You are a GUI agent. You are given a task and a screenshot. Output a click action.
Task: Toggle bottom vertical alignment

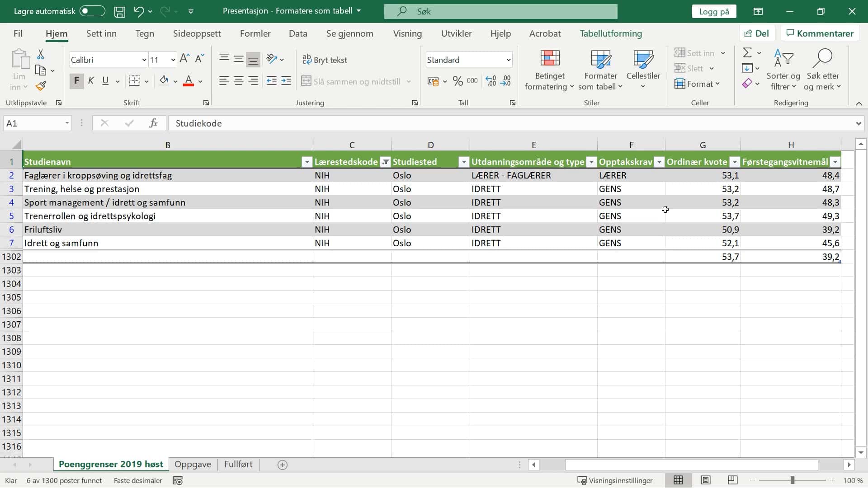253,59
